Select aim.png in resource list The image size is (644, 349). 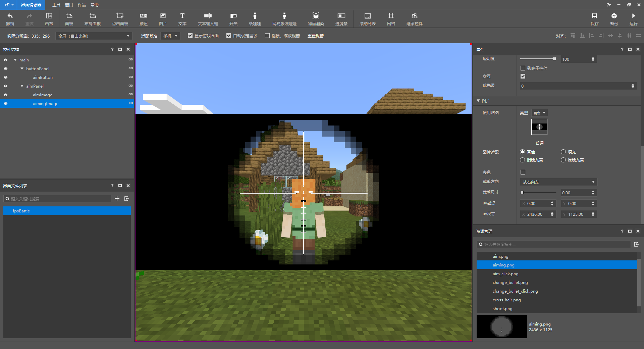tap(557, 256)
